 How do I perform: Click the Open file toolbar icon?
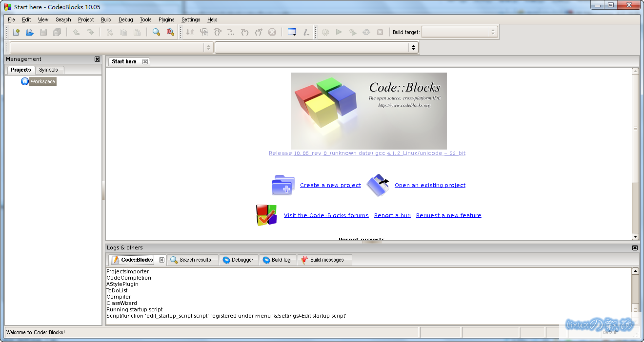click(30, 32)
